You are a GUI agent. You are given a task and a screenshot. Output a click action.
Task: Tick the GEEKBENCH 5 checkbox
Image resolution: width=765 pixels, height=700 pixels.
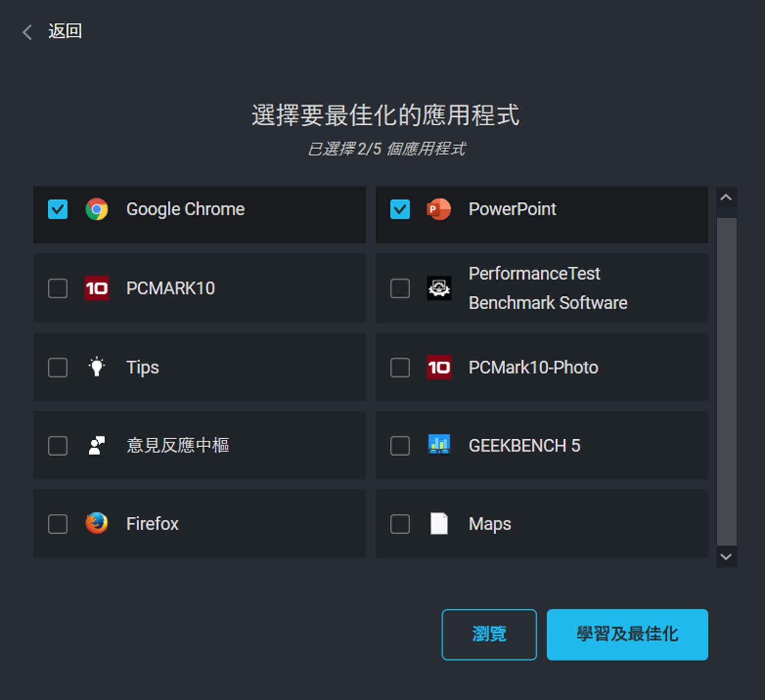click(x=400, y=446)
